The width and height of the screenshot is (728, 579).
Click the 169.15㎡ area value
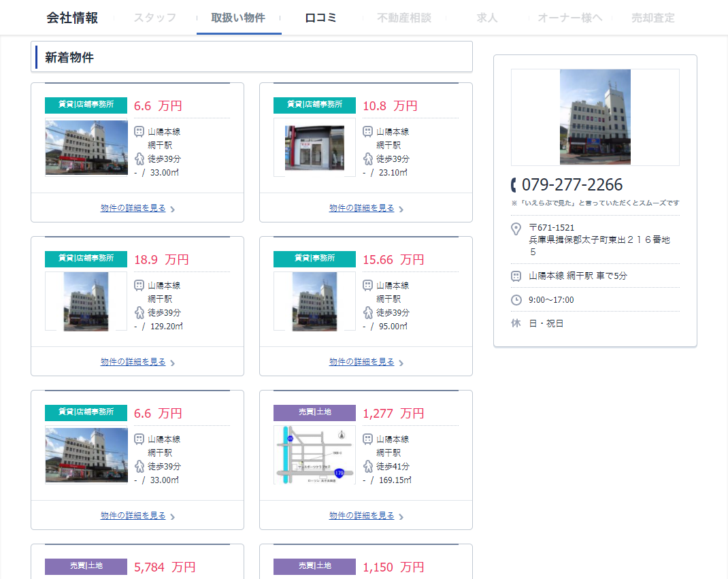(395, 480)
